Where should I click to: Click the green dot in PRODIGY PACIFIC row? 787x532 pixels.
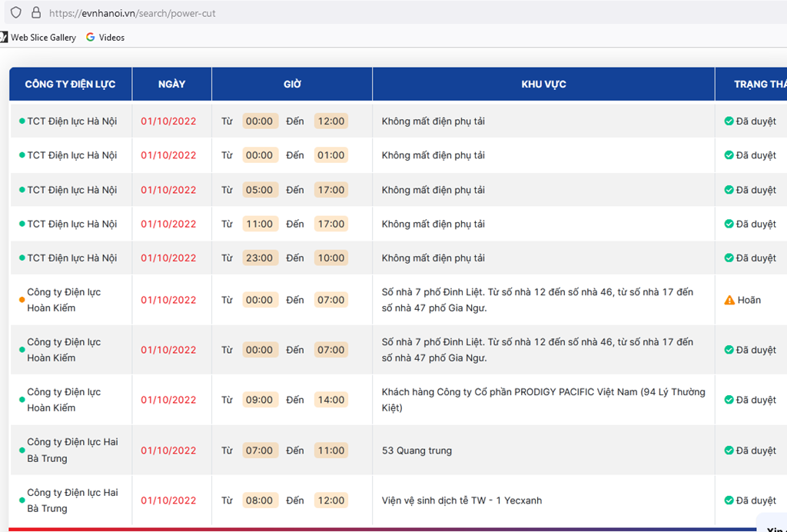tap(22, 400)
